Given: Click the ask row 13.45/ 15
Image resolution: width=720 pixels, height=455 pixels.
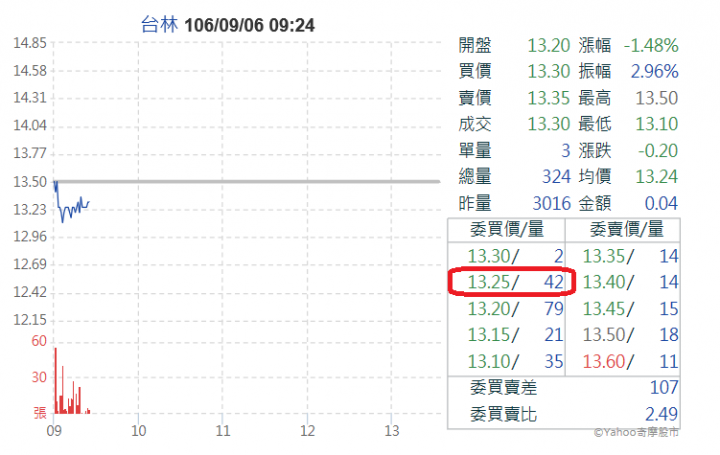Looking at the screenshot, I should pyautogui.click(x=630, y=309).
